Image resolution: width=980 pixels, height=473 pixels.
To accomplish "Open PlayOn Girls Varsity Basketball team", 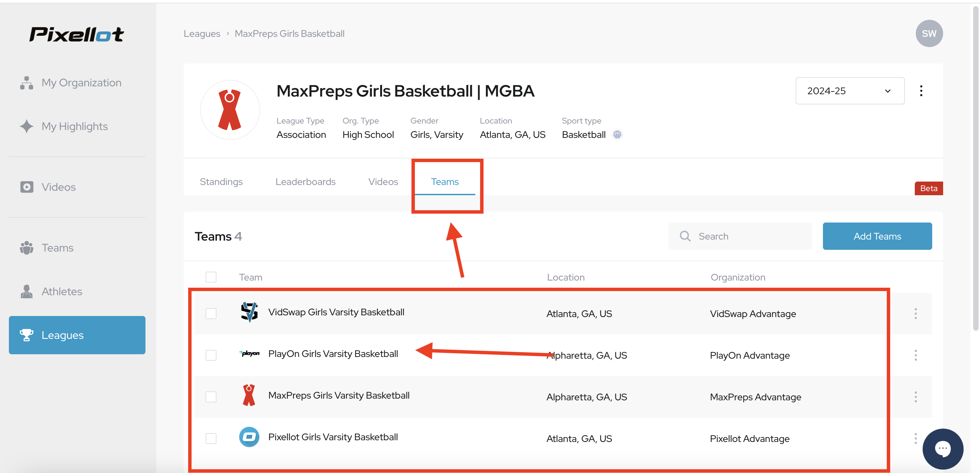I will [333, 354].
